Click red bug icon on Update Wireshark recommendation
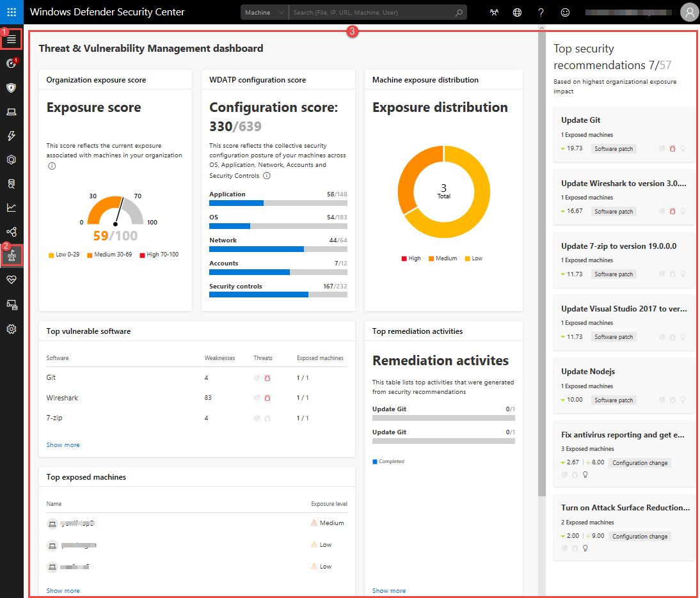Viewport: 700px width, 598px height. [x=672, y=211]
